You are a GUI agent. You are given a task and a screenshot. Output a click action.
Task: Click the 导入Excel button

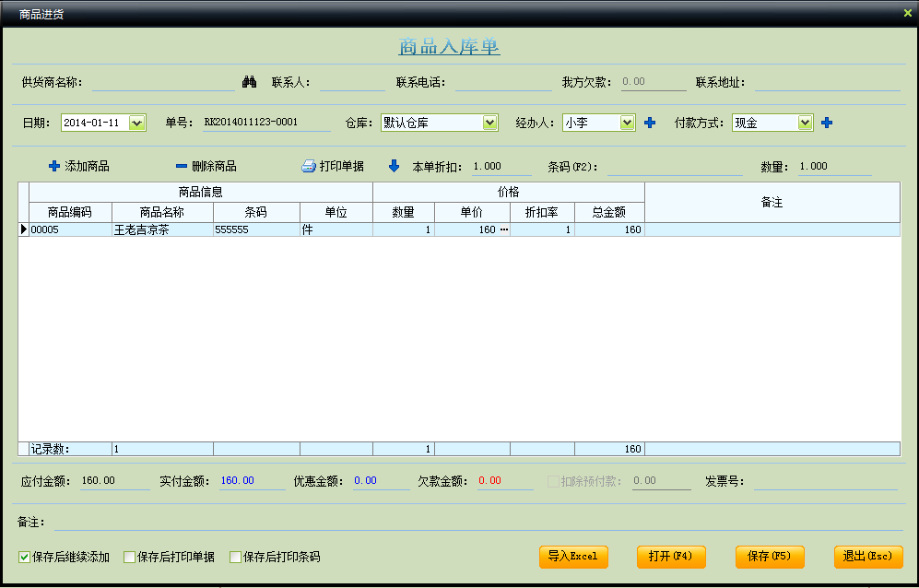click(x=573, y=557)
